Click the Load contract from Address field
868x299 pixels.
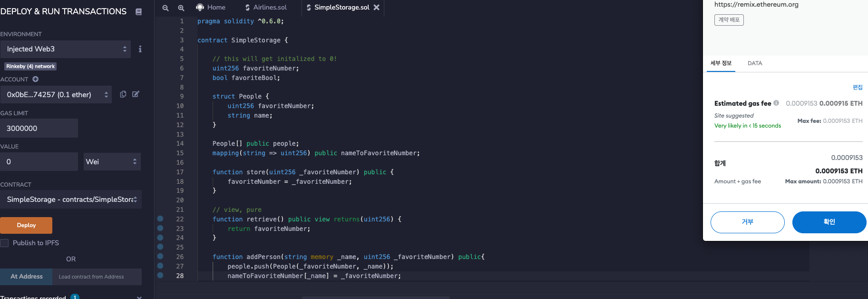(98, 277)
